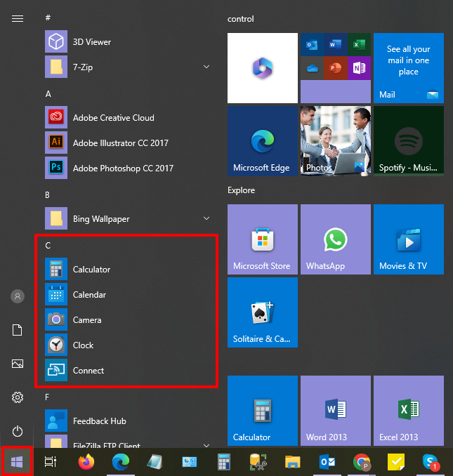This screenshot has height=476, width=453.
Task: Open OneDrive in the Office tile folder
Action: click(x=312, y=68)
